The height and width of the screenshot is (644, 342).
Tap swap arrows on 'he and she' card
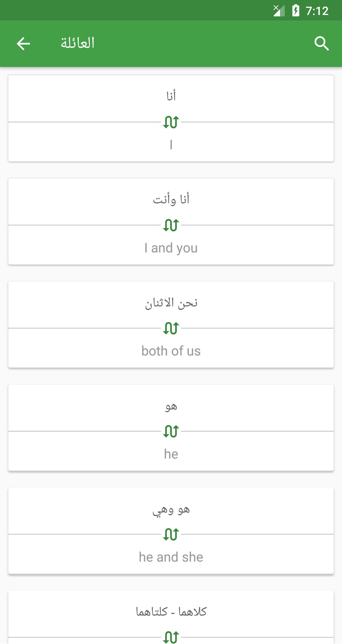tap(171, 534)
